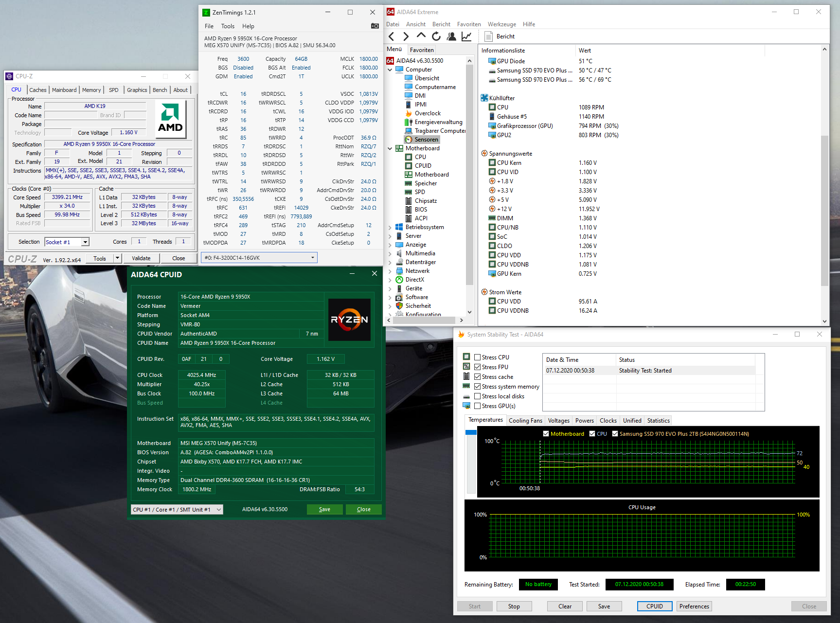Toggle CPU temperature graph checkbox
840x623 pixels.
tap(592, 434)
